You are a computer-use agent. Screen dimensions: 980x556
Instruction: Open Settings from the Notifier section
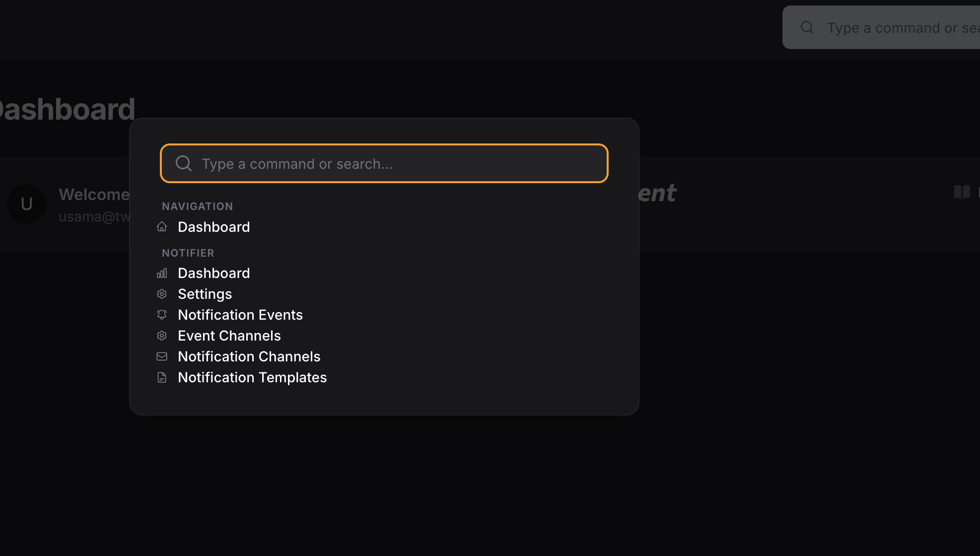[205, 293]
